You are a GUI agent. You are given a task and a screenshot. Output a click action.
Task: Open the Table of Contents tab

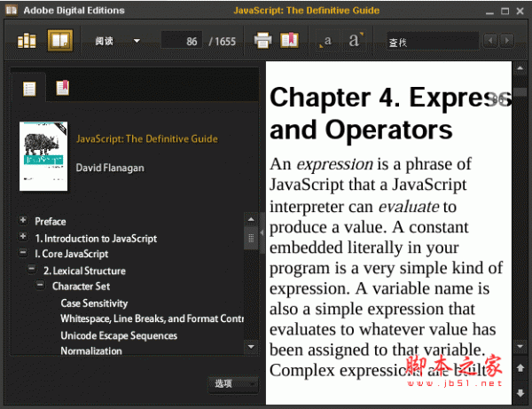[x=29, y=89]
